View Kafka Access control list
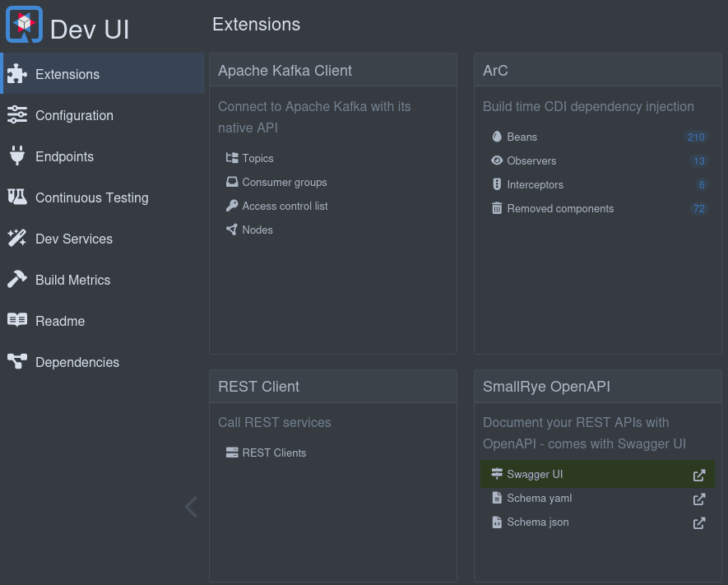728x585 pixels. coord(285,206)
